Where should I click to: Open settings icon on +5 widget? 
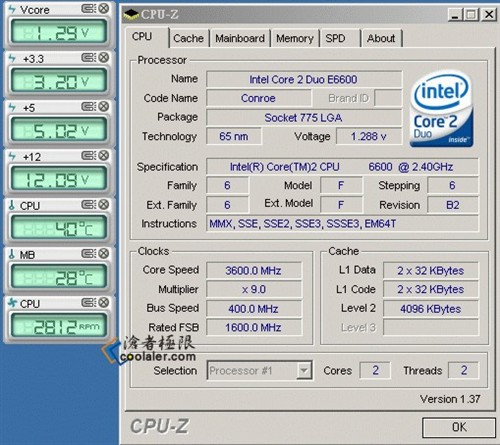[88, 107]
